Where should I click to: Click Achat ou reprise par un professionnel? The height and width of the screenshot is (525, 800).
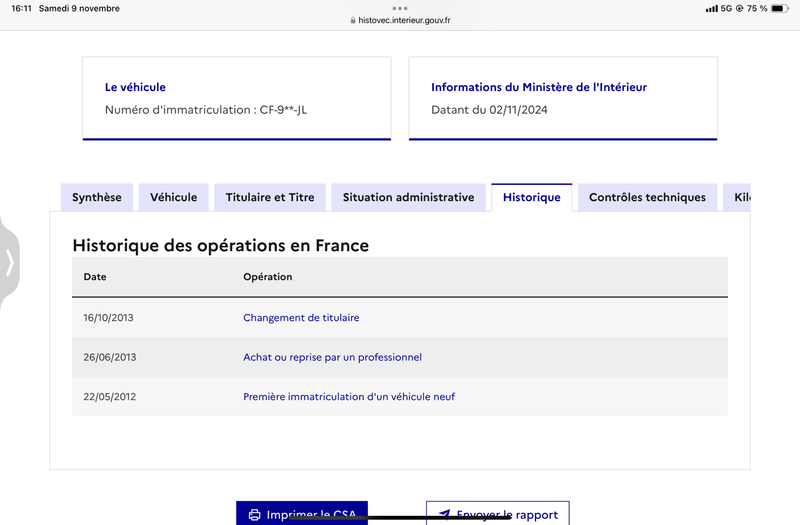coord(332,357)
